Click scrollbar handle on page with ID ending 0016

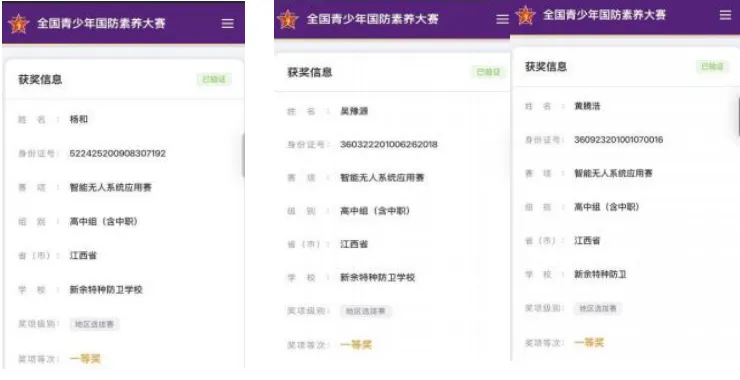pos(738,116)
